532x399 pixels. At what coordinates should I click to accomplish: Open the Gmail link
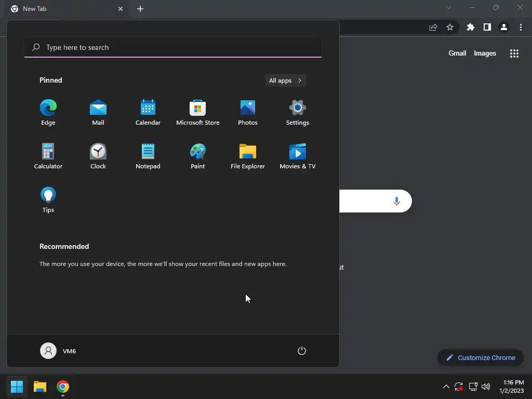tap(457, 54)
